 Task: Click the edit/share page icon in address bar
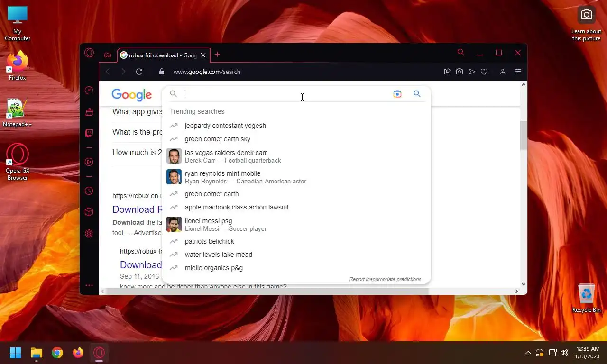tap(447, 72)
